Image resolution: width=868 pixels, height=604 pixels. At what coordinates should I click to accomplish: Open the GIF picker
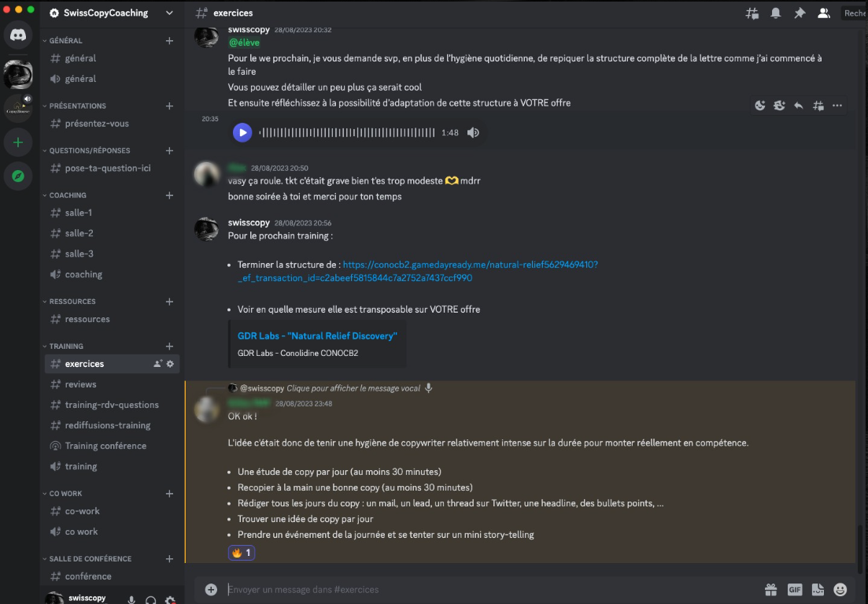point(795,589)
